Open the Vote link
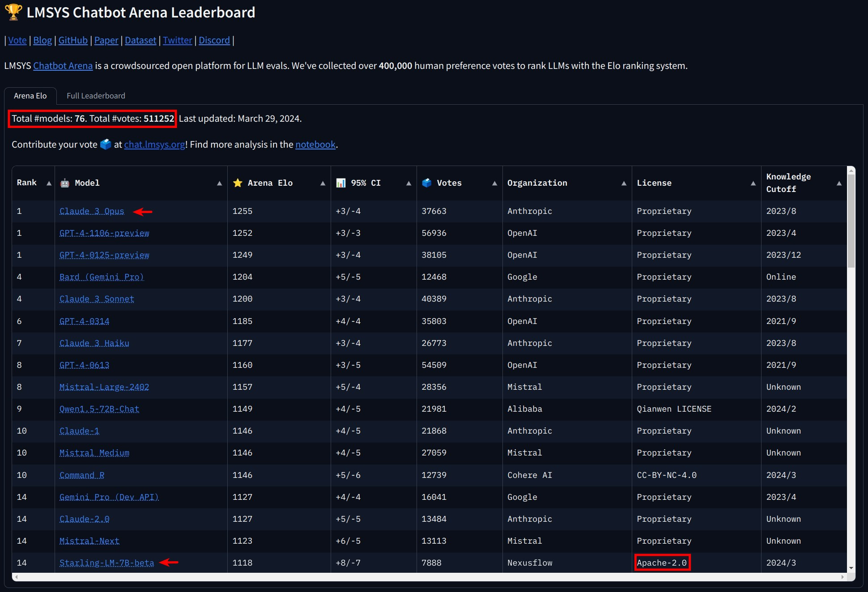Viewport: 868px width, 592px height. point(17,40)
